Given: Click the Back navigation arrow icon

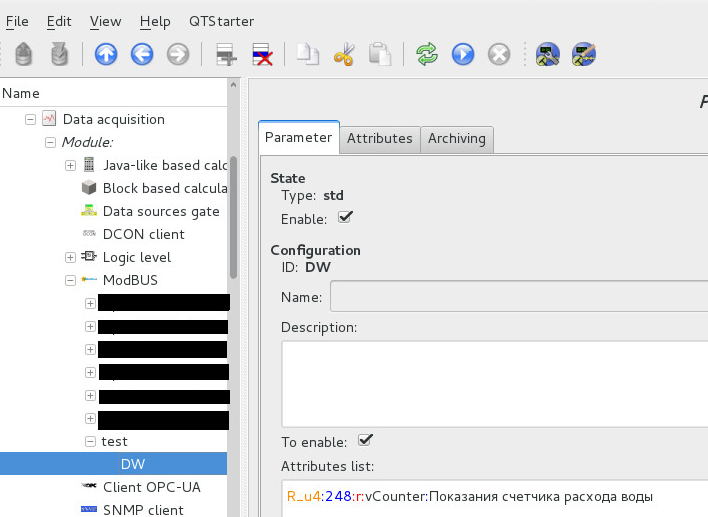Looking at the screenshot, I should coord(142,54).
